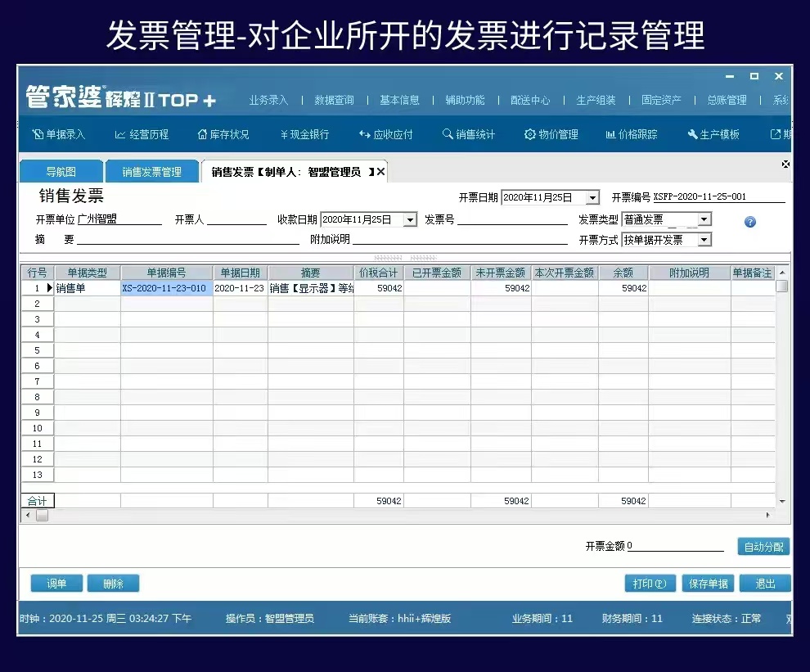Image resolution: width=810 pixels, height=672 pixels.
Task: Click the blue help question icon
Action: tap(750, 223)
